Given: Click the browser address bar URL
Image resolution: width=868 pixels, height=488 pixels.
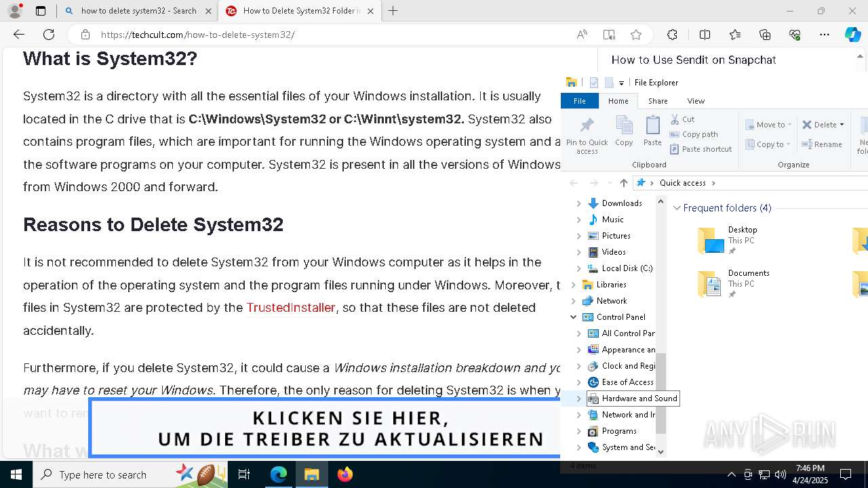Looking at the screenshot, I should click(198, 35).
